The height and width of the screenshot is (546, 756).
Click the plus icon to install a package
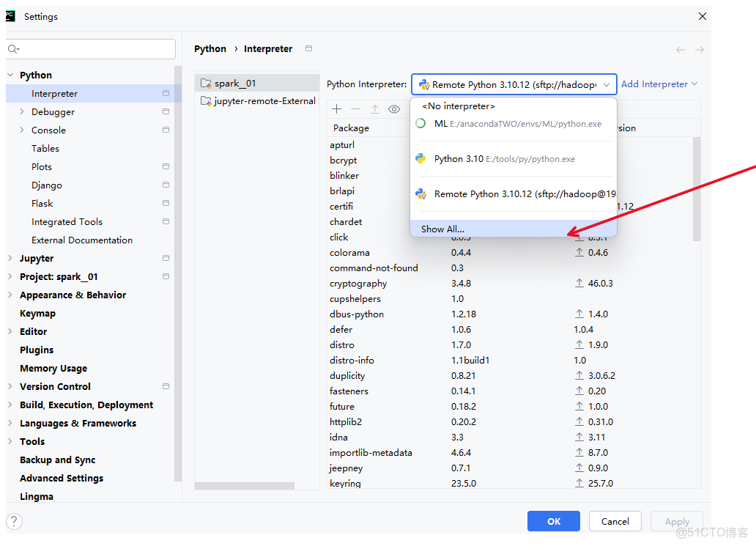(x=337, y=109)
